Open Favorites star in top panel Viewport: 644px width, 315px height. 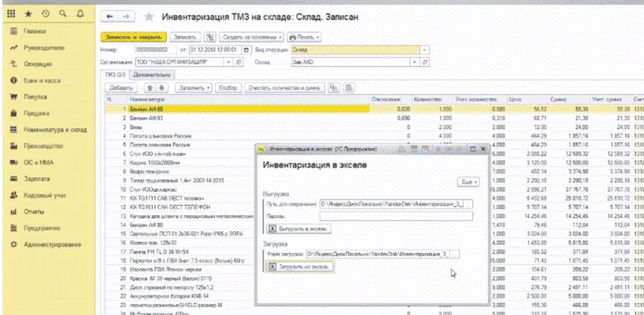pyautogui.click(x=28, y=14)
